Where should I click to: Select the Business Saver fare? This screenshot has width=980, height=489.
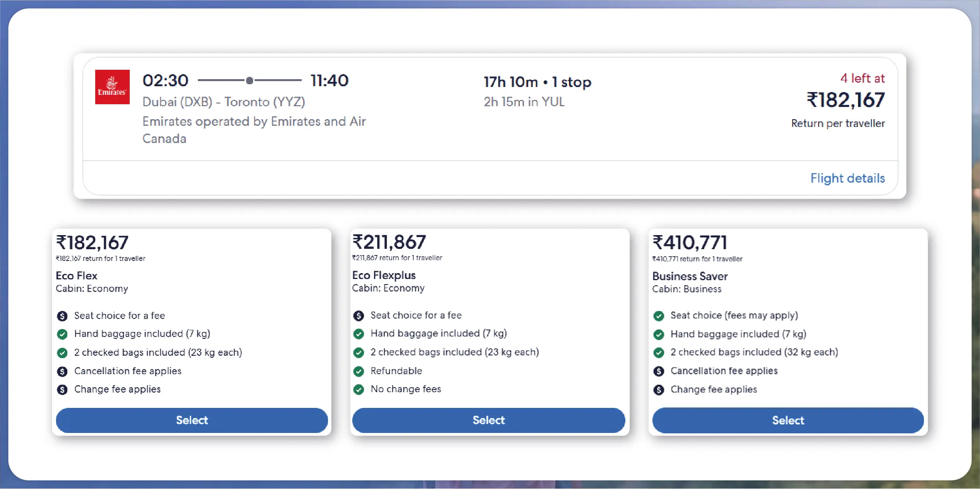coord(788,420)
